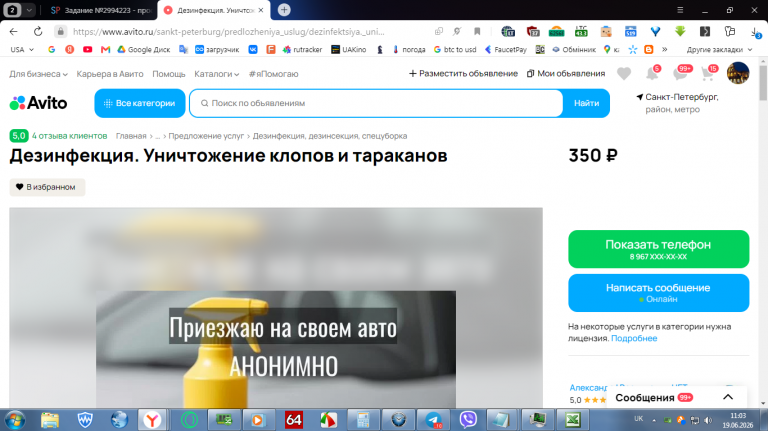Open the #яПомогаю link
Screen dimensions: 768x431
click(273, 74)
